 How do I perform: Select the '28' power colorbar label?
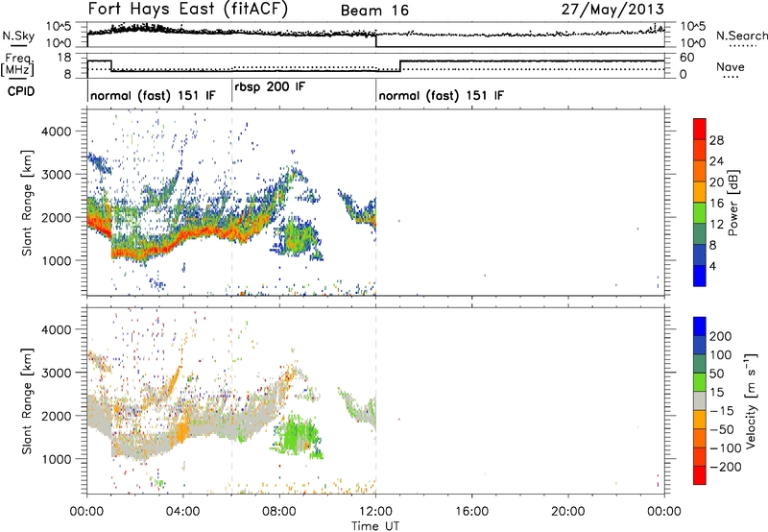click(x=716, y=140)
